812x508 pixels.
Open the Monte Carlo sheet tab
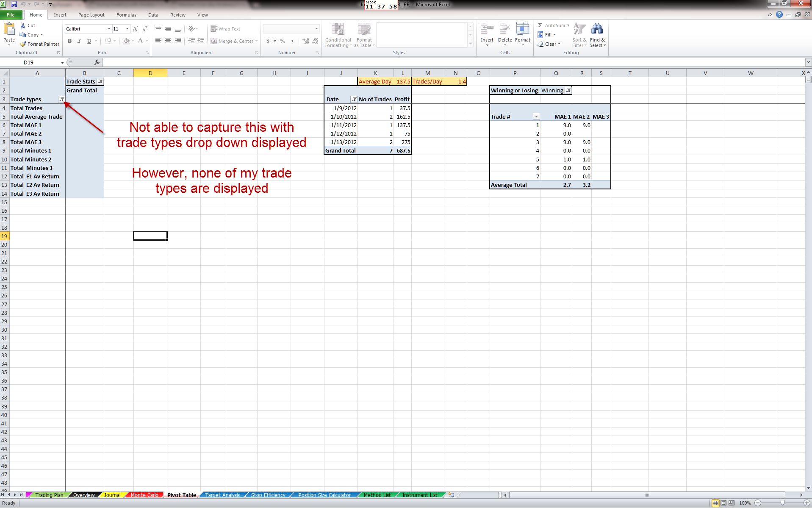[x=144, y=495]
